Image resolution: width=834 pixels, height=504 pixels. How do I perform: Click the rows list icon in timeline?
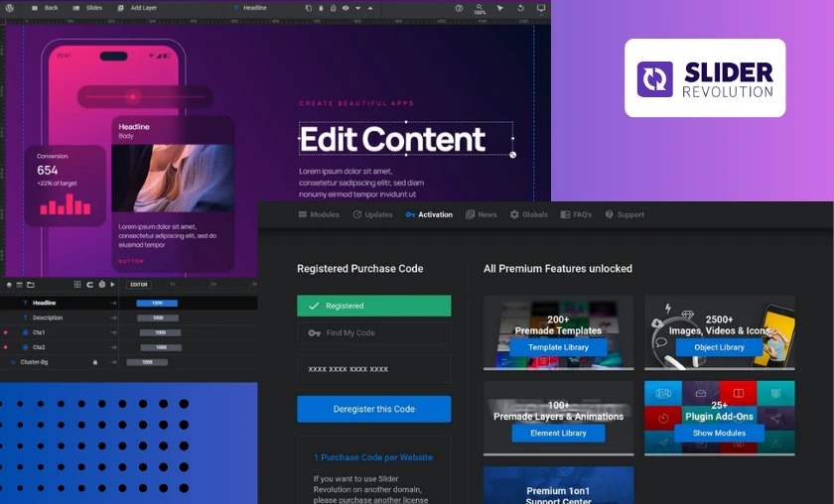[19, 285]
